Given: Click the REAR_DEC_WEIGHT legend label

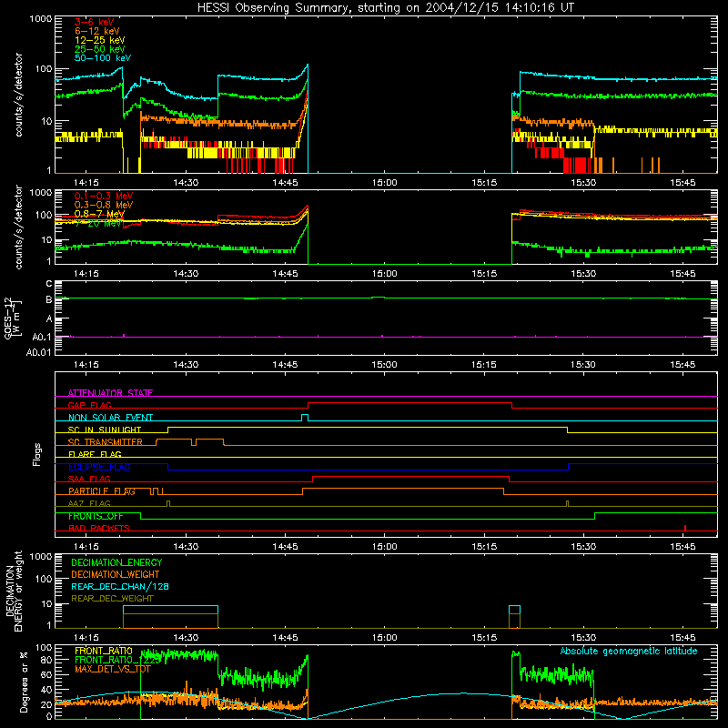Looking at the screenshot, I should pyautogui.click(x=112, y=599).
